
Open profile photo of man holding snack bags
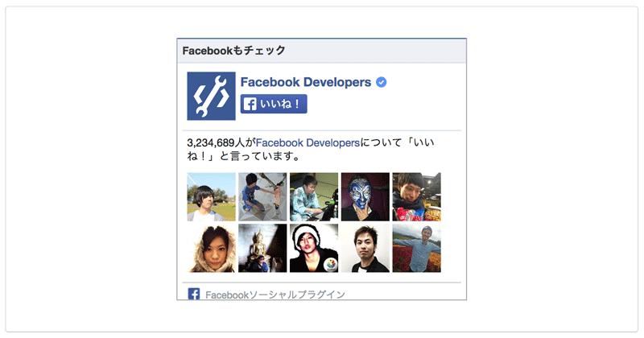(416, 196)
